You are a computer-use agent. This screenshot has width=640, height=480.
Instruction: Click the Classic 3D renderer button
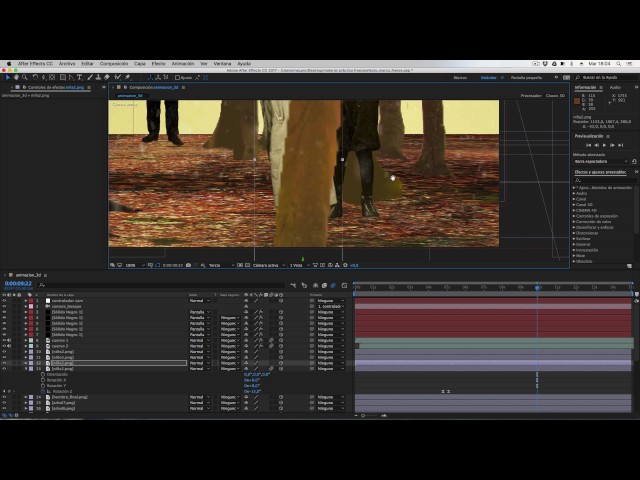[556, 96]
